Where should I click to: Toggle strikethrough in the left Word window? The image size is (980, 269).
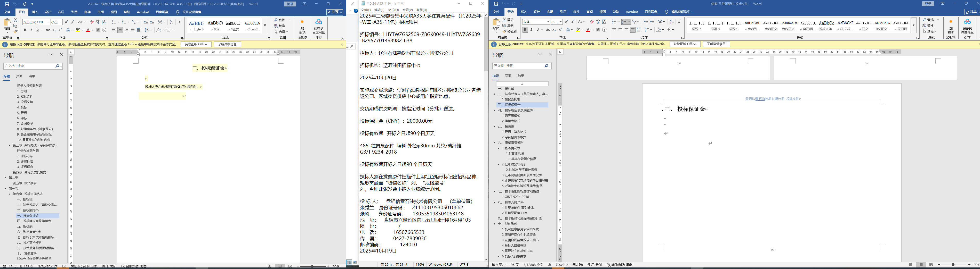(x=47, y=30)
